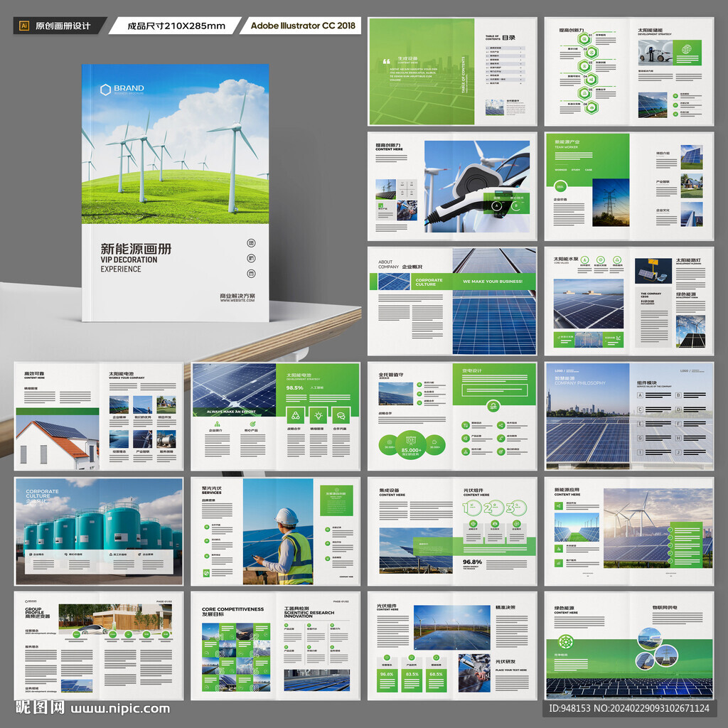Click the 'COMPANY PHILOSOPHY' title on the city photo

tap(580, 383)
